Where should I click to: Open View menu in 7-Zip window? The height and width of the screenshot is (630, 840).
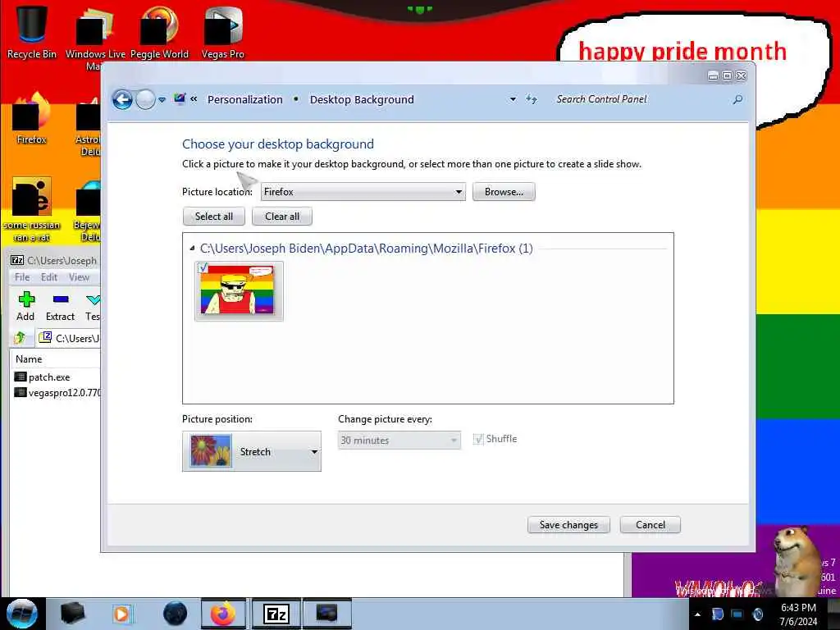[79, 277]
